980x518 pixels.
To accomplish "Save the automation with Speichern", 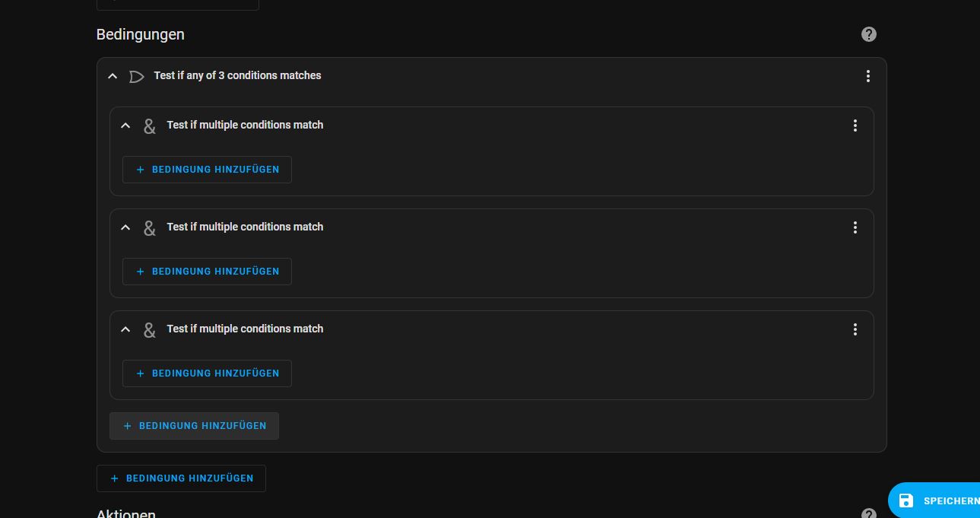I will click(x=937, y=501).
